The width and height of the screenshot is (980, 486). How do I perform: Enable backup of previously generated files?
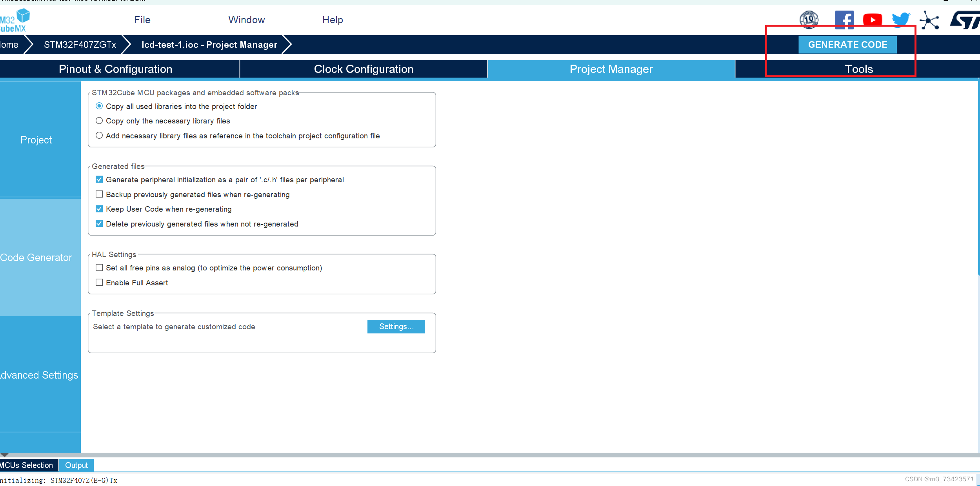(99, 194)
